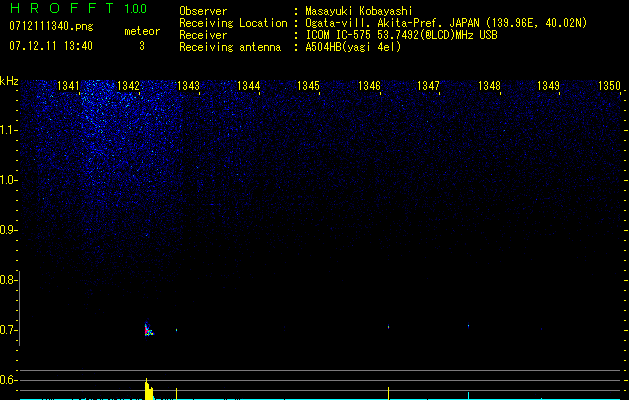Click observer name Masayuki Kobayashi
Viewport: 629px width, 400px height.
tap(359, 11)
